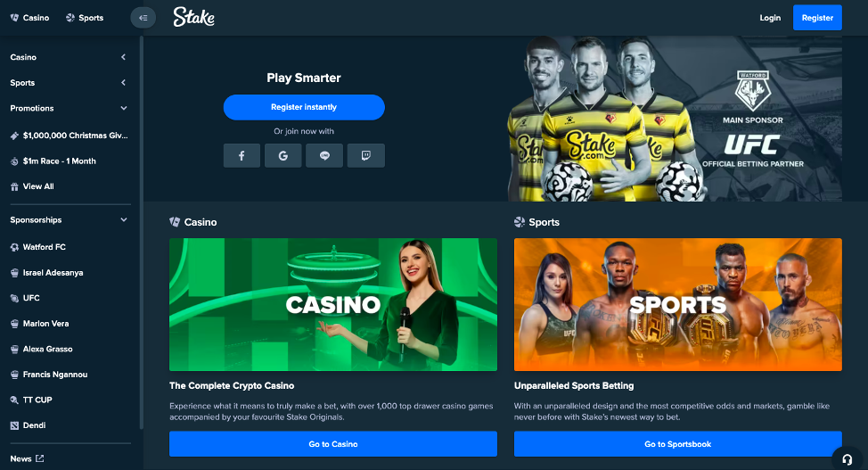The width and height of the screenshot is (868, 470).
Task: Open the live support headset icon
Action: tap(847, 459)
